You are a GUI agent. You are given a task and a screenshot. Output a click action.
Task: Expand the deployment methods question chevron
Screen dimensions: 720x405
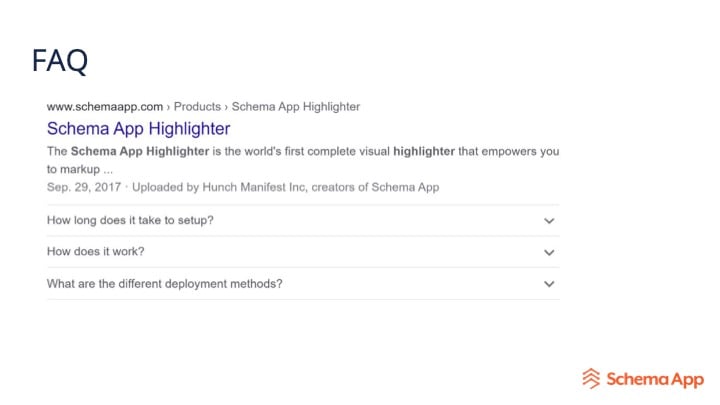549,284
